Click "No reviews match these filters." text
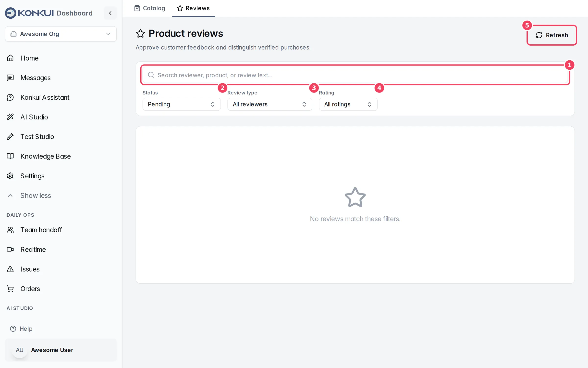Image resolution: width=588 pixels, height=368 pixels. [x=355, y=219]
